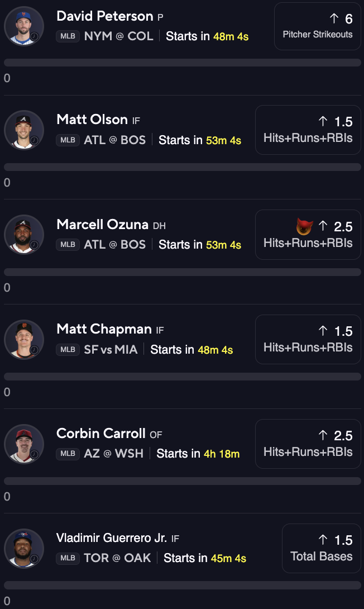Screen dimensions: 364x609
Task: Select Corbin Carroll's 2.5 Hits+Runs+RBIs box
Action: [308, 444]
